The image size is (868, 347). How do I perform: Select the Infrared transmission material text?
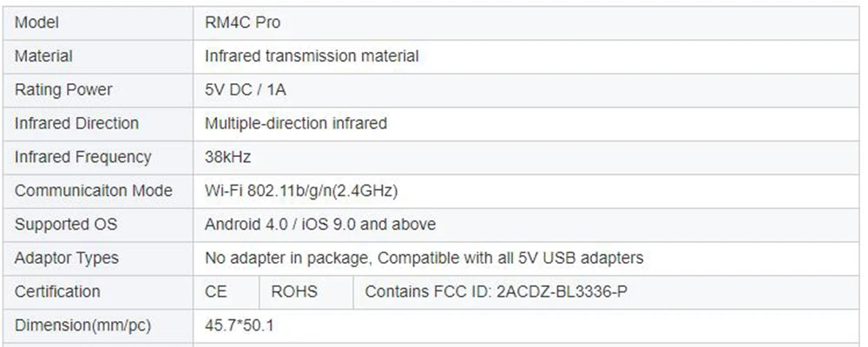click(312, 56)
